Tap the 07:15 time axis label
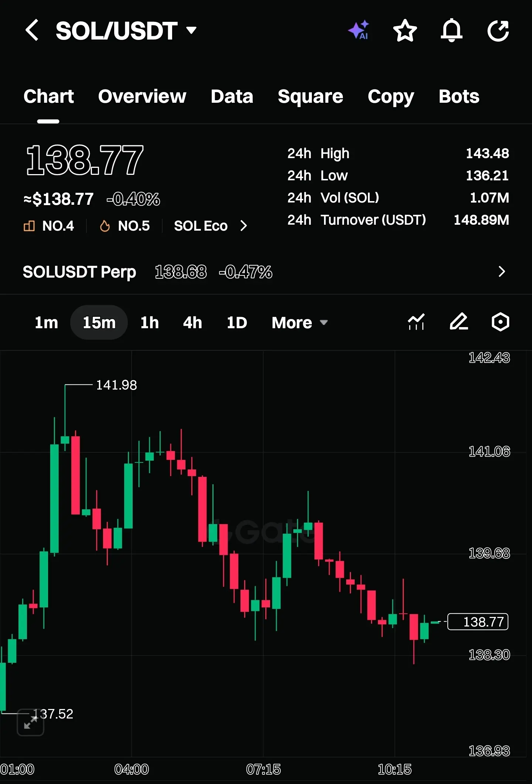 tap(263, 770)
